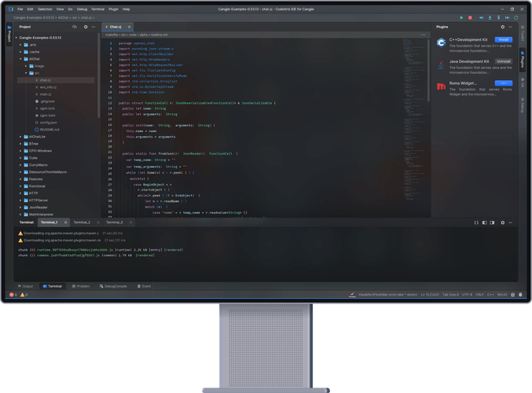This screenshot has height=393, width=532.
Task: Uninstall the Java Development Kit
Action: click(x=504, y=61)
